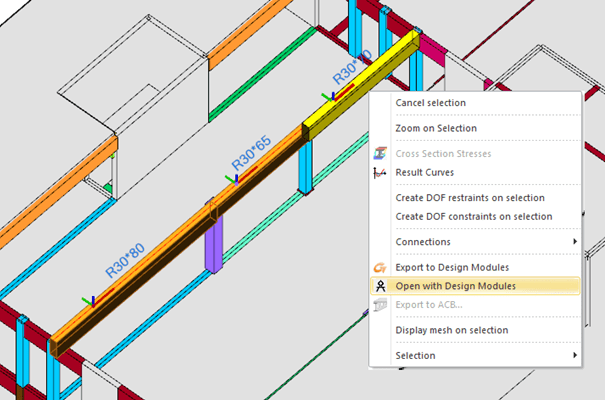This screenshot has height=400, width=605.
Task: Choose Cancel selection from context menu
Action: point(430,103)
